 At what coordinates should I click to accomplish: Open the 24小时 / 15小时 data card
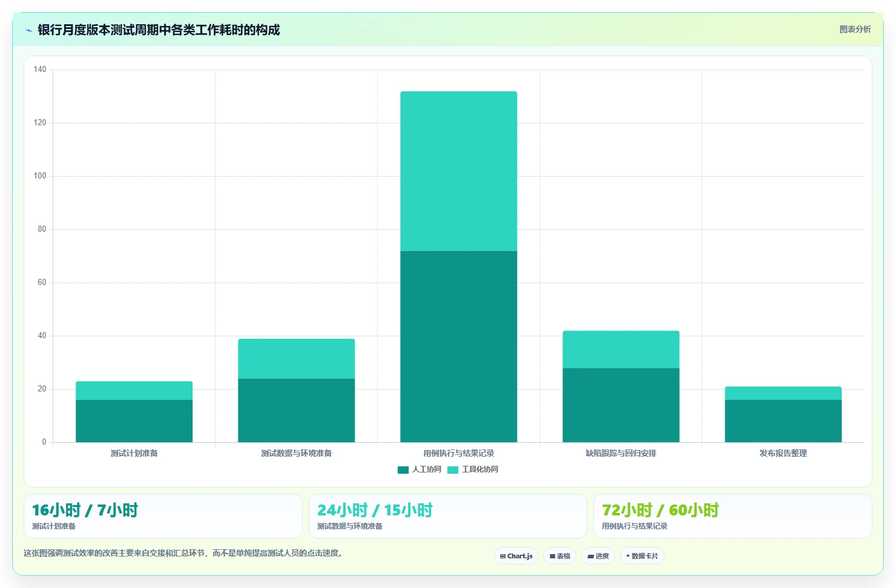coord(448,516)
